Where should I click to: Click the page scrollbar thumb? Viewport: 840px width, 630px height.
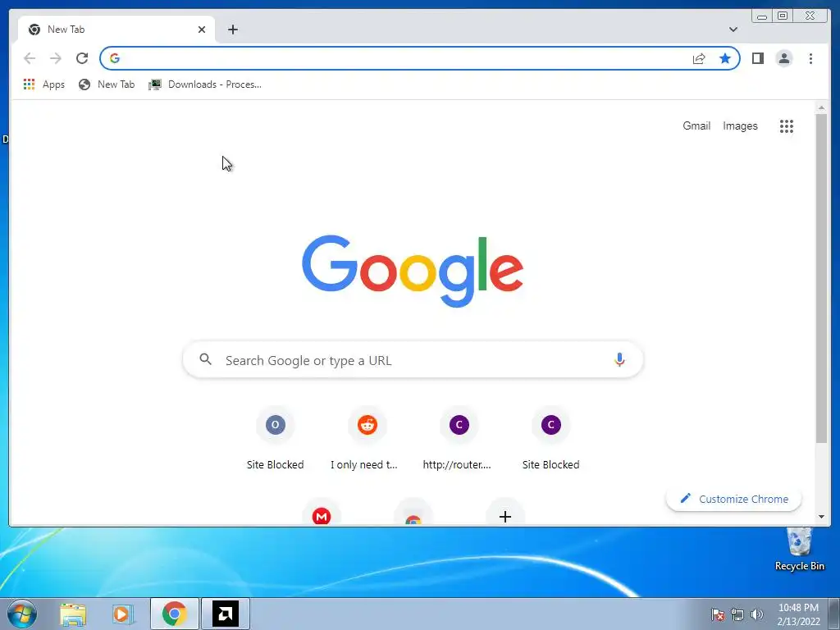pos(821,279)
